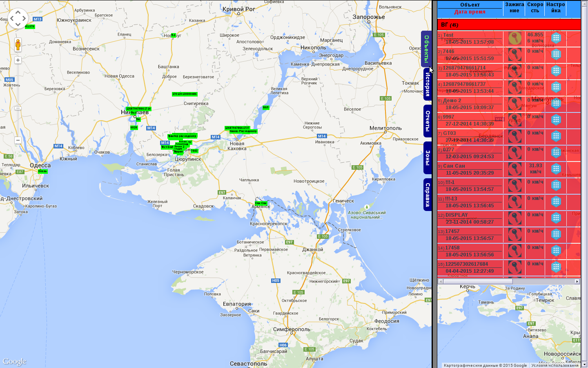The height and width of the screenshot is (368, 588).
Task: Zoom out the map with the minus button
Action: [18, 140]
